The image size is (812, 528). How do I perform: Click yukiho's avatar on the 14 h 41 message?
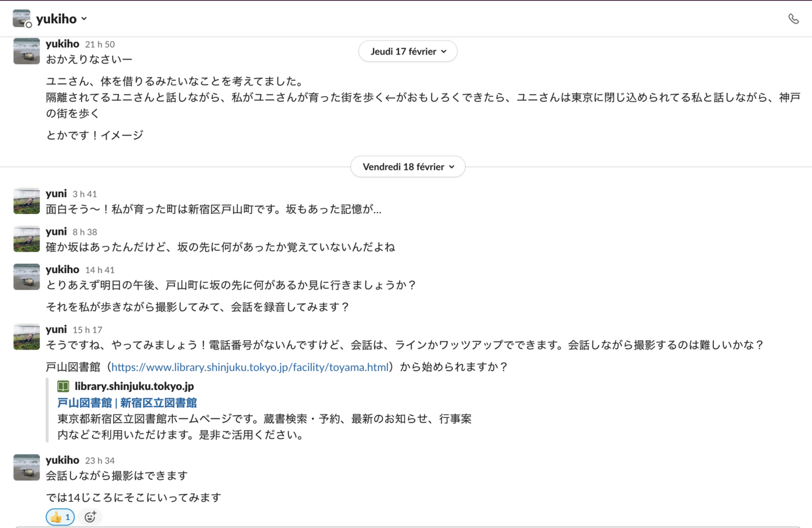pyautogui.click(x=27, y=277)
